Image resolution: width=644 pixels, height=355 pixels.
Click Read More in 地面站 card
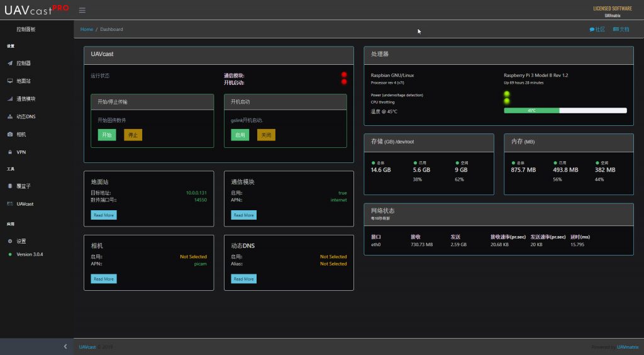pos(104,215)
